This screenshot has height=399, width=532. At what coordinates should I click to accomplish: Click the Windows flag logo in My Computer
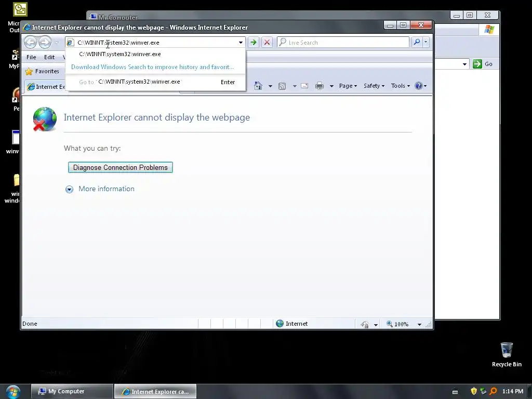[x=489, y=30]
